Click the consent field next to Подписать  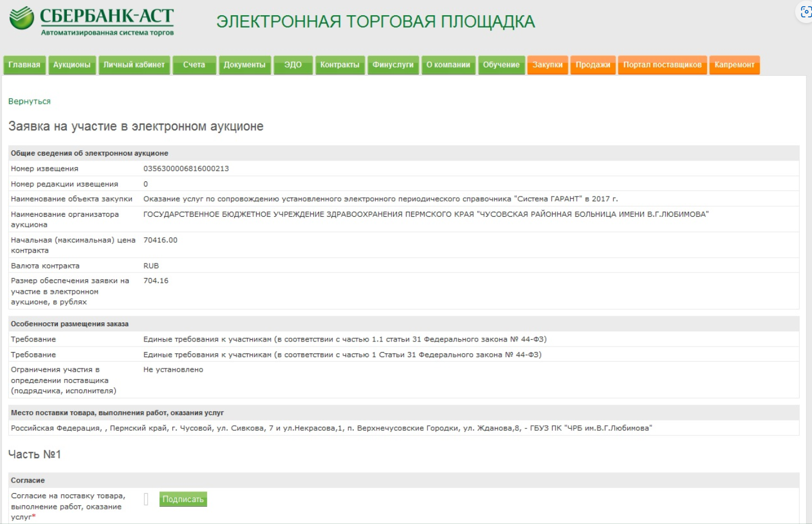pyautogui.click(x=146, y=499)
